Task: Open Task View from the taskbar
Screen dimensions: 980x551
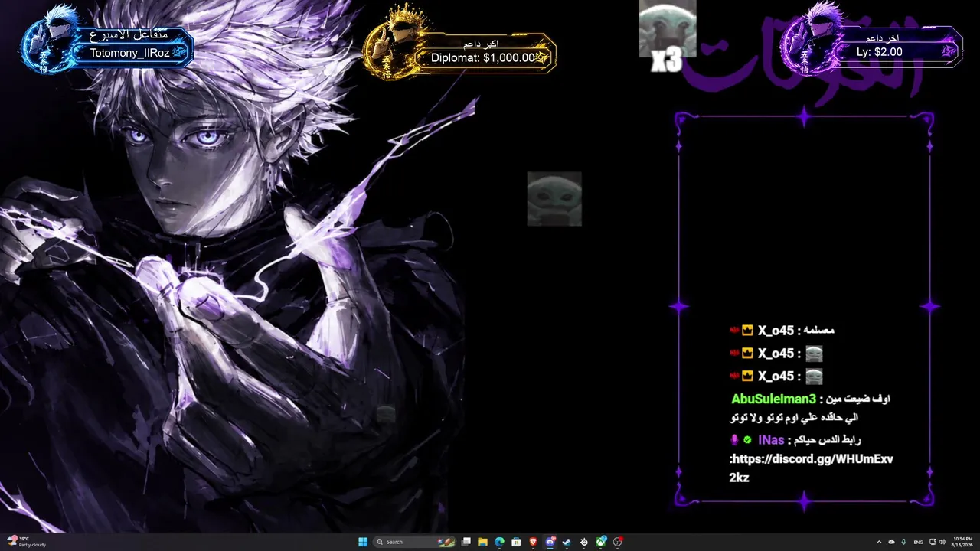Action: tap(465, 542)
